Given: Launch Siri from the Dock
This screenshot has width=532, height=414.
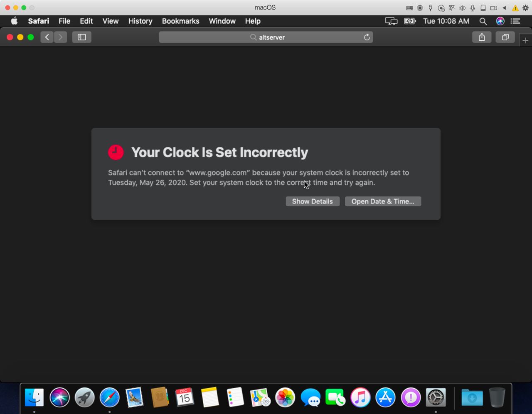Looking at the screenshot, I should [59, 398].
